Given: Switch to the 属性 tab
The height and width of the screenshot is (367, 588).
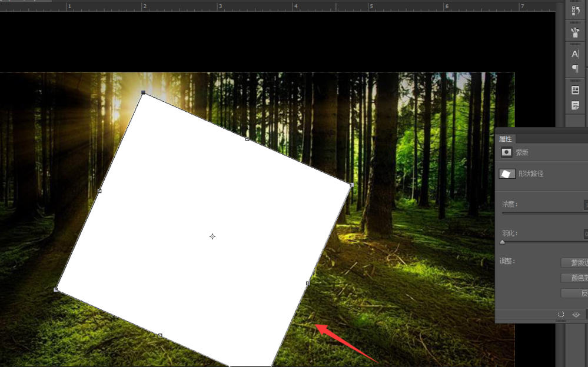Looking at the screenshot, I should click(505, 139).
